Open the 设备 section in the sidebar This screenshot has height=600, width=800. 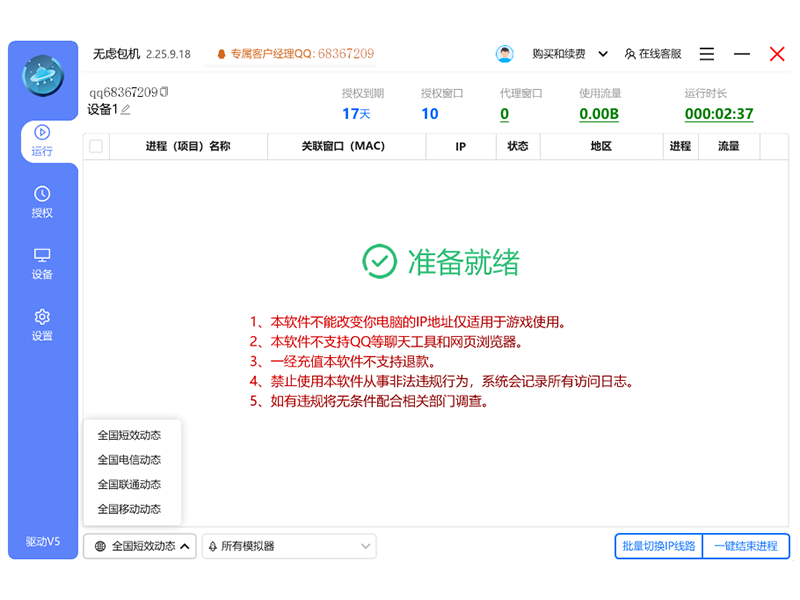pyautogui.click(x=42, y=262)
